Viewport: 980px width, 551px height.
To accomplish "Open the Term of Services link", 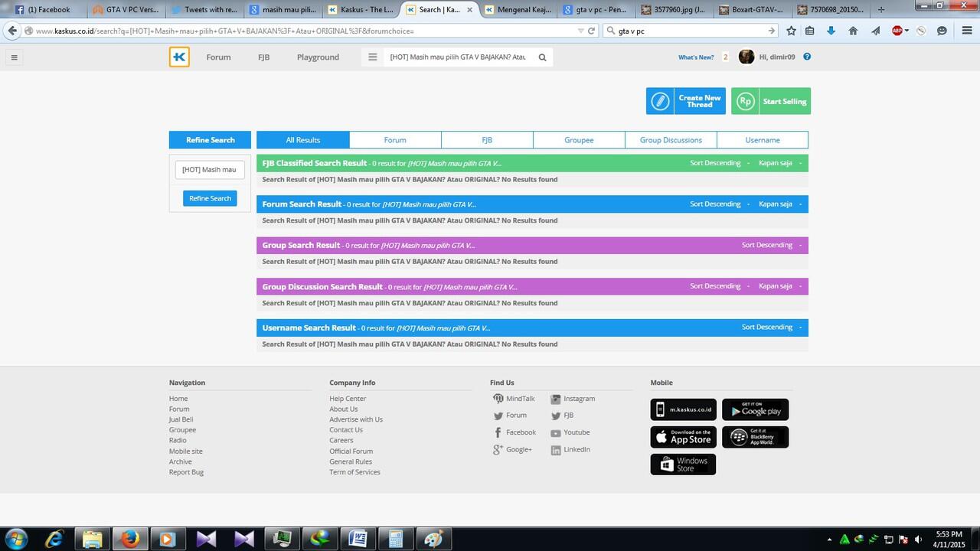I will tap(354, 472).
